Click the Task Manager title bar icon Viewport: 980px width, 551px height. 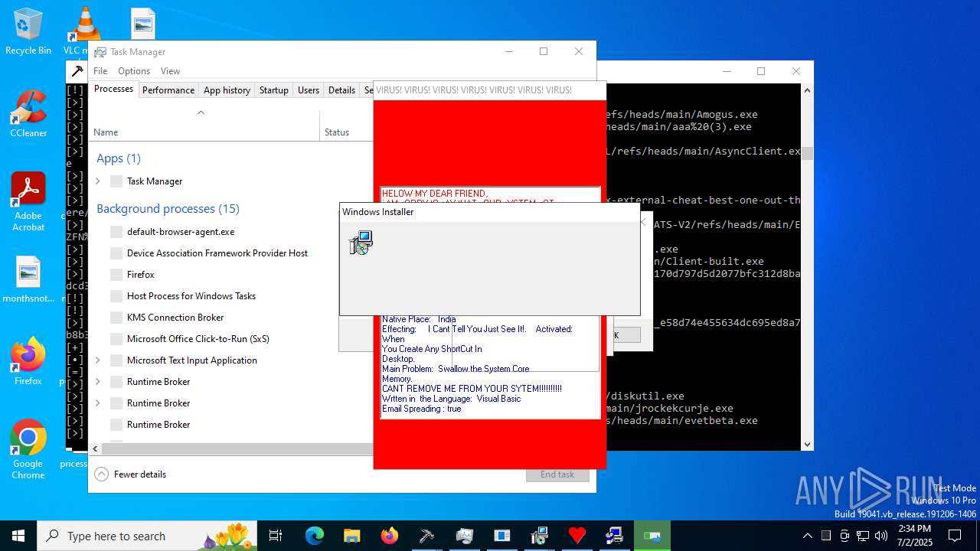tap(100, 52)
